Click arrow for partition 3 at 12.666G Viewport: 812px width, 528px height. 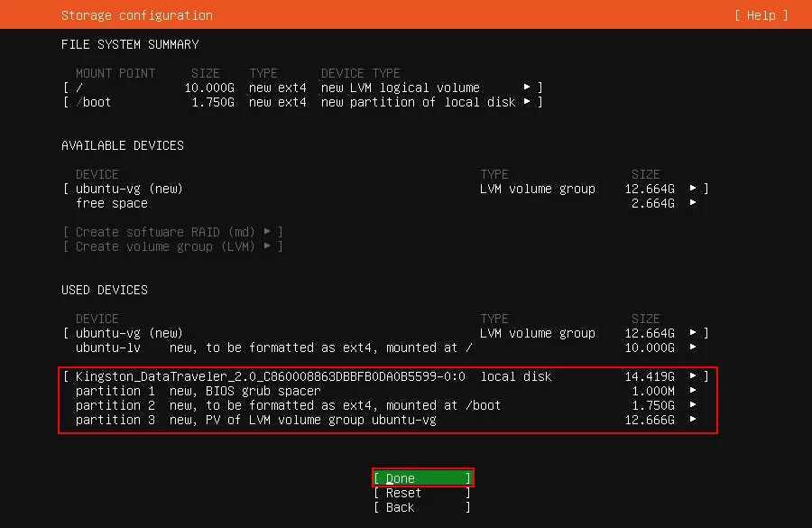[x=693, y=420]
